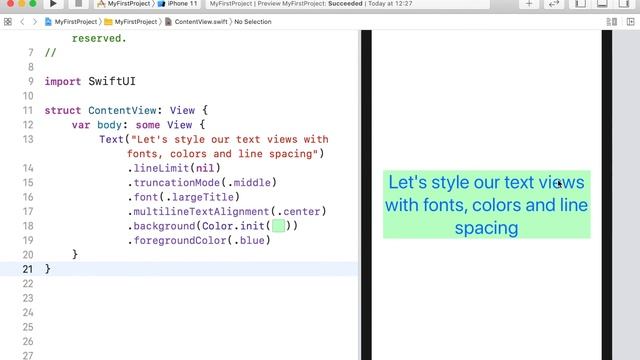Click the 'reserved.' comment text
The width and height of the screenshot is (640, 360).
[x=99, y=38]
